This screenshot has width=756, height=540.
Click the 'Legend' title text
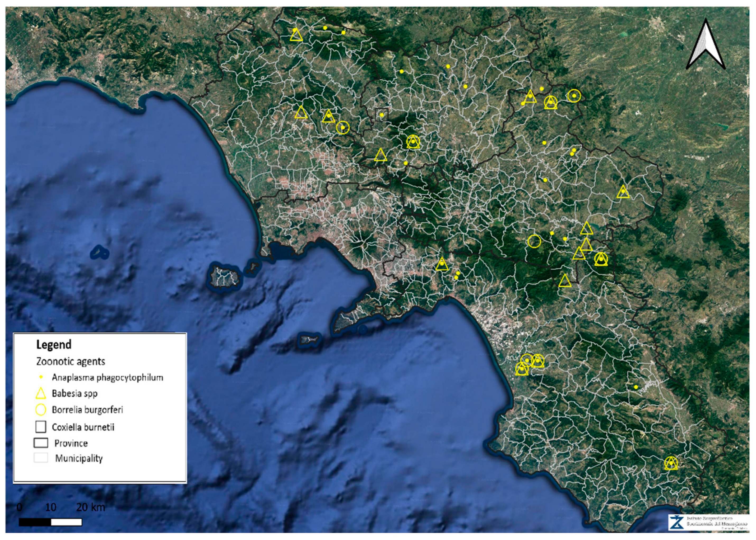click(54, 344)
